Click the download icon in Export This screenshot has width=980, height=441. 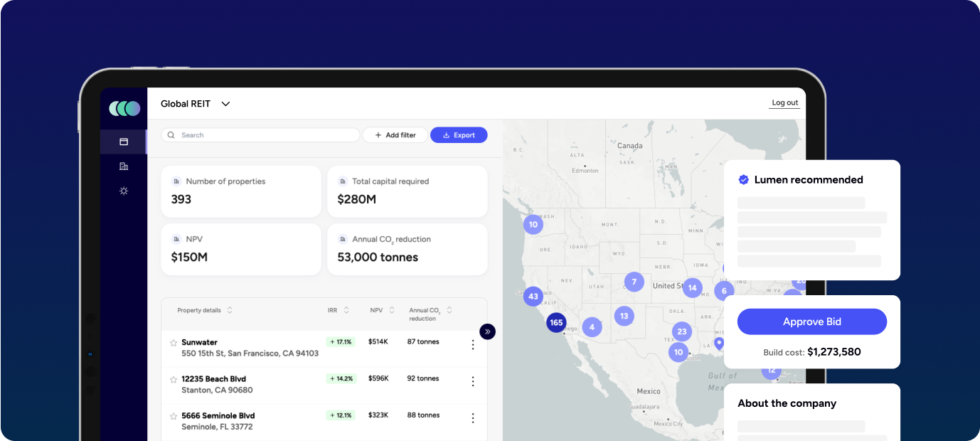click(447, 135)
